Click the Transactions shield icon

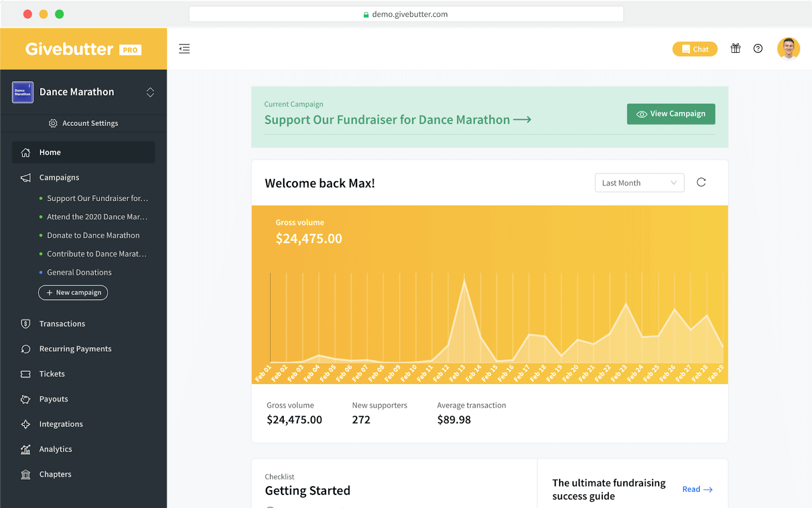25,324
